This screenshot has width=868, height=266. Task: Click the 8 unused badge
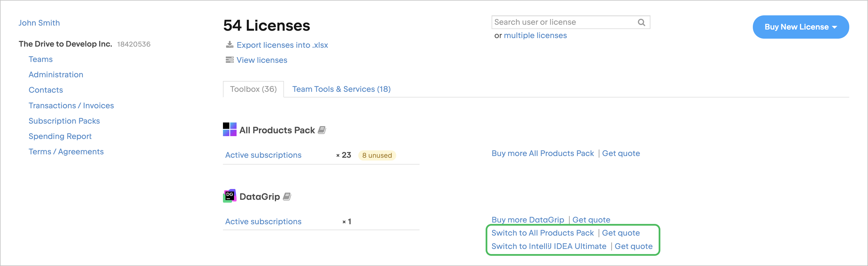tap(377, 155)
